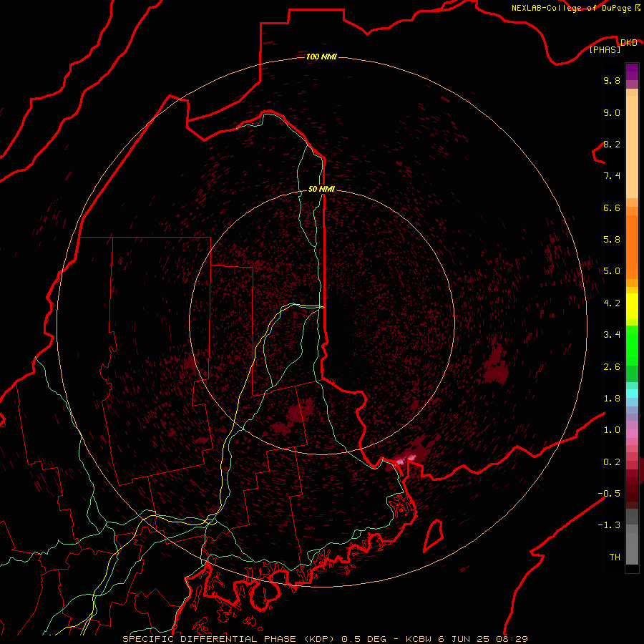Click the KCBW station ID in caption
The height and width of the screenshot is (644, 644).
coord(419,639)
